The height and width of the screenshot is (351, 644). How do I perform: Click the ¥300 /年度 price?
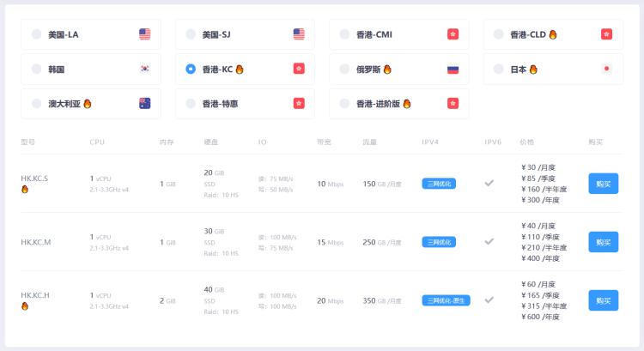(x=540, y=200)
